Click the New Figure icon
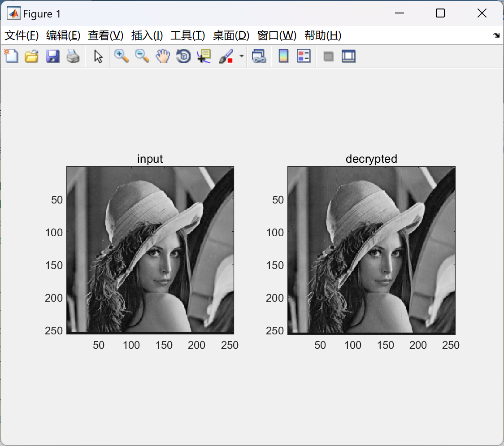Viewport: 504px width, 446px height. (11, 56)
